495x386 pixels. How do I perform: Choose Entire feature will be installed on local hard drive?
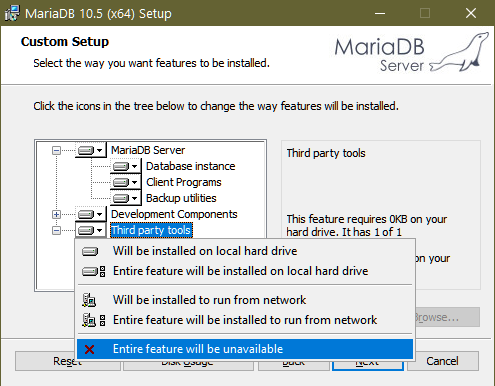click(245, 271)
